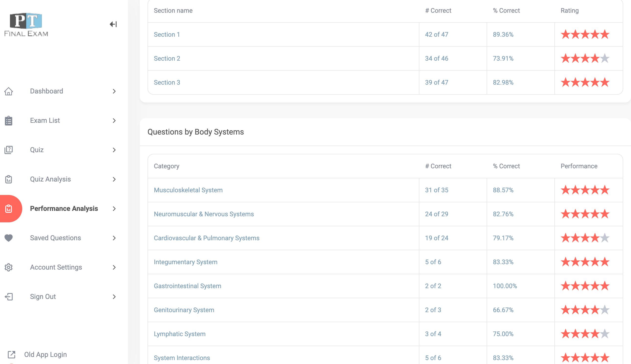Expand the Saved Questions chevron arrow
This screenshot has width=631, height=364.
[114, 238]
